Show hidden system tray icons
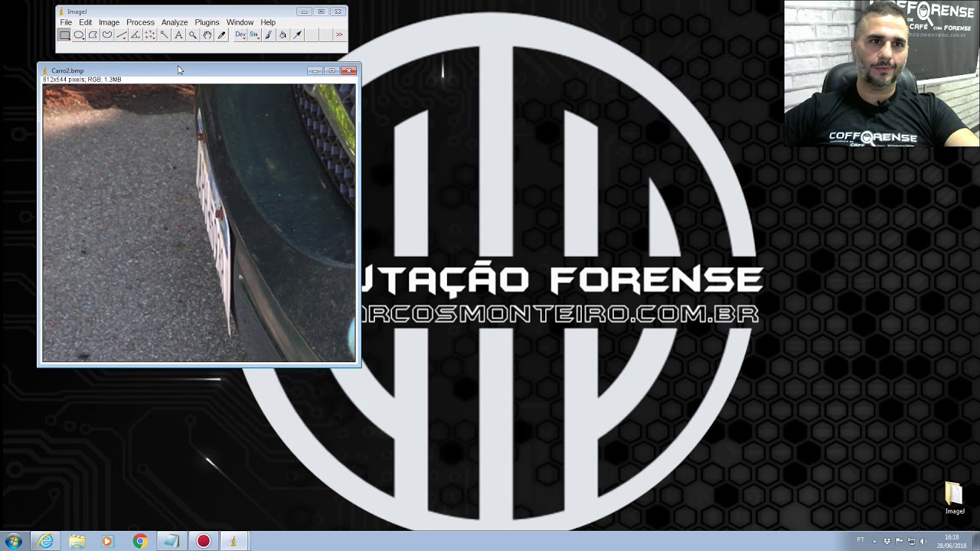 click(874, 542)
